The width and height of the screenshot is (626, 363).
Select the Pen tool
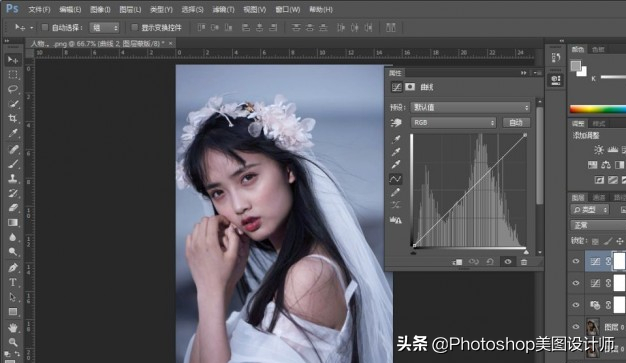(x=13, y=268)
